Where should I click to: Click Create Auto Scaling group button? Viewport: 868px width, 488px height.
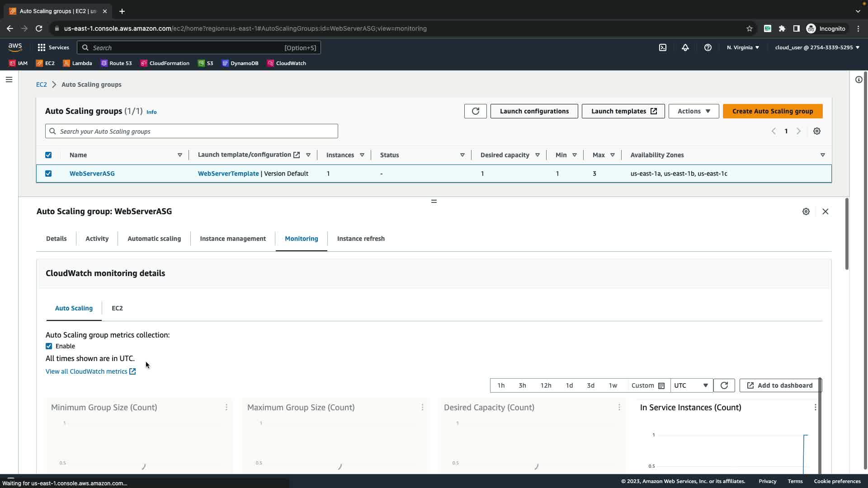[x=772, y=111]
